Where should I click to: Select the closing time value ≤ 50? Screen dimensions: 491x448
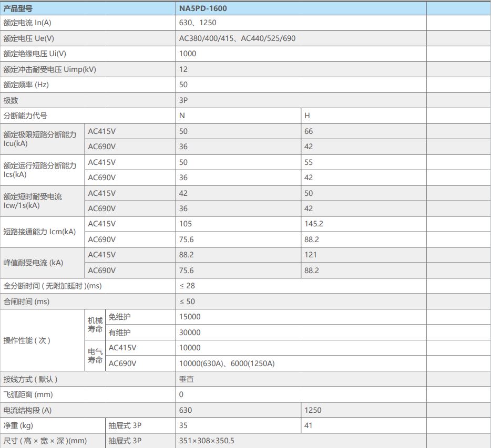pyautogui.click(x=187, y=301)
